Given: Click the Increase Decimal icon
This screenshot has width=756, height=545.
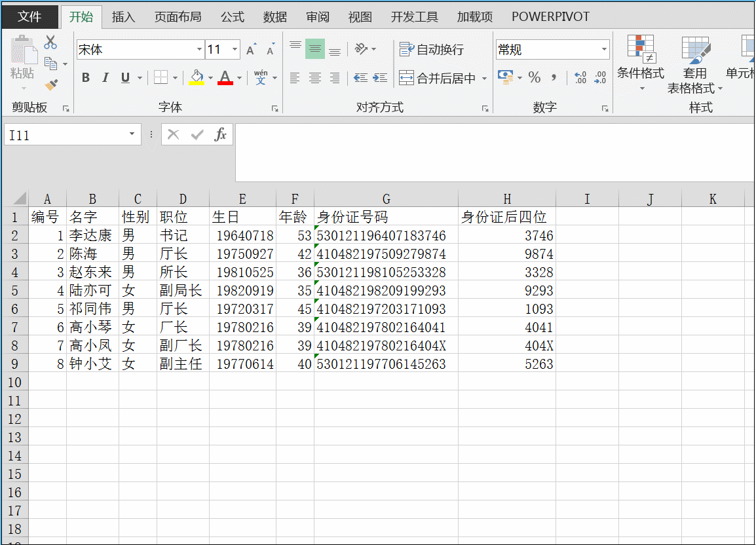Looking at the screenshot, I should (579, 77).
